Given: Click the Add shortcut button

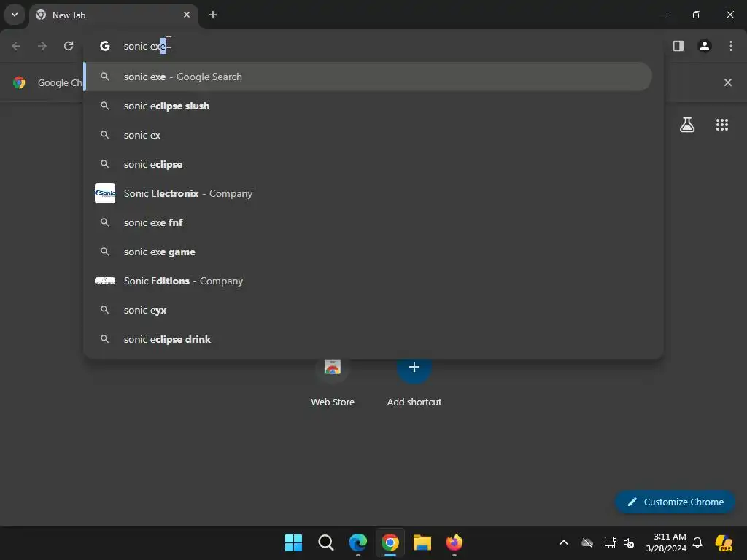Looking at the screenshot, I should 414,381.
